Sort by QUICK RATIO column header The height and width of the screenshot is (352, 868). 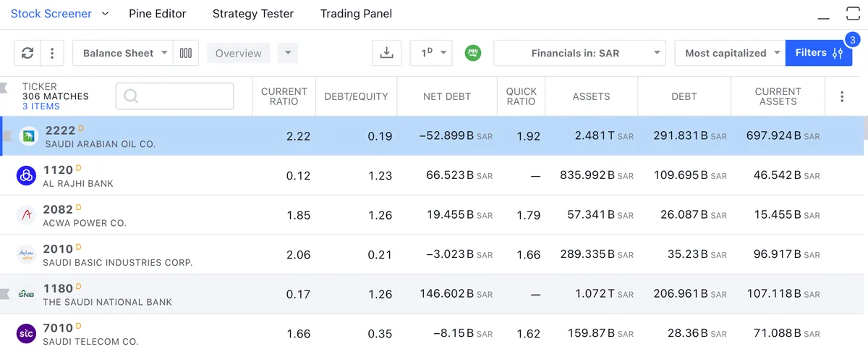[521, 96]
